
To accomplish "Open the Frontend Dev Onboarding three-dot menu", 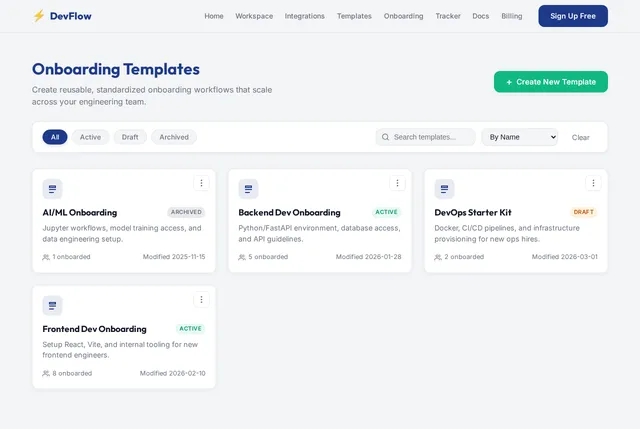I will 201,300.
